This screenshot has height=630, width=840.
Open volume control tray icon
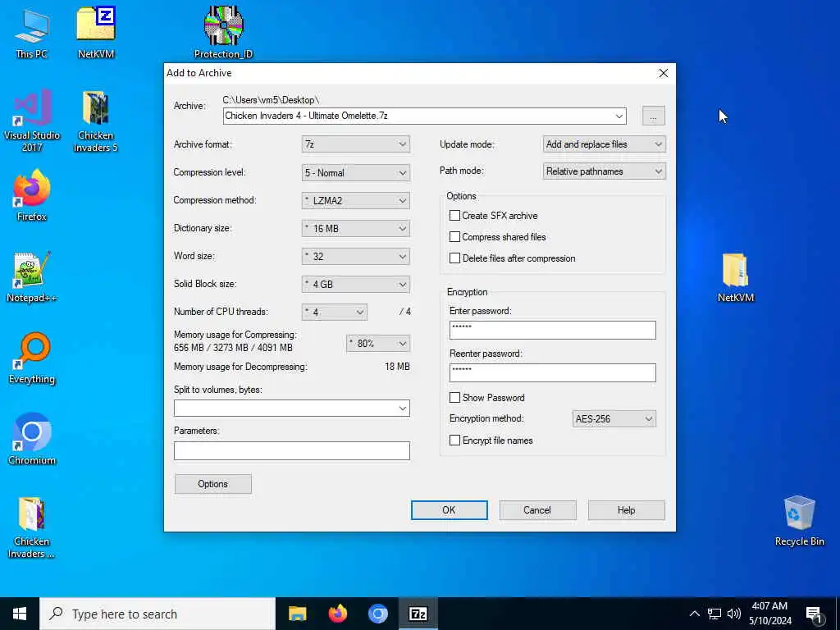pyautogui.click(x=734, y=614)
